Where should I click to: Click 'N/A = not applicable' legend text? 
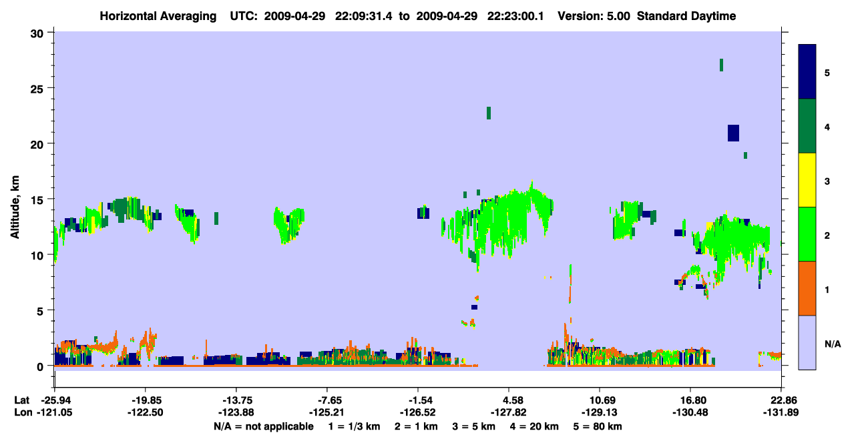(263, 426)
